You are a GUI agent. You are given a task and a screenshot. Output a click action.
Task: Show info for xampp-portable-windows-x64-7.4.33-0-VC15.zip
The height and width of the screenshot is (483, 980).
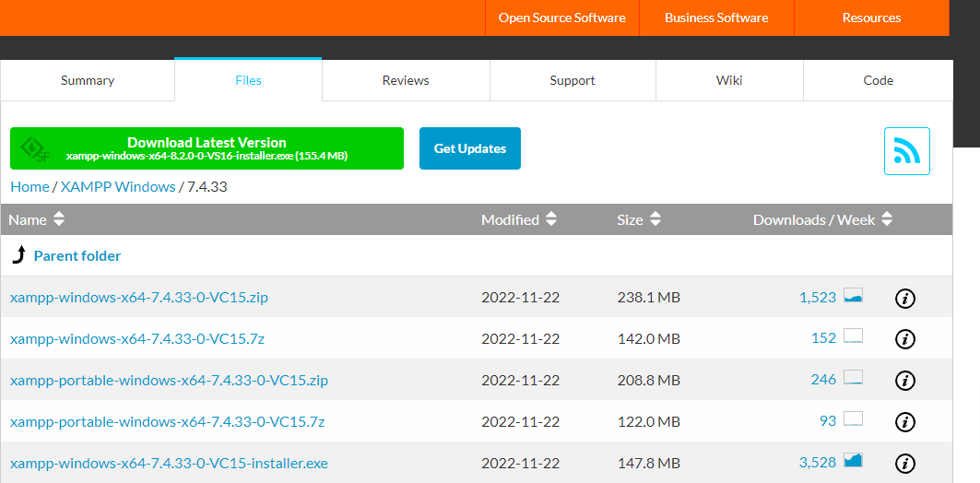(x=904, y=381)
